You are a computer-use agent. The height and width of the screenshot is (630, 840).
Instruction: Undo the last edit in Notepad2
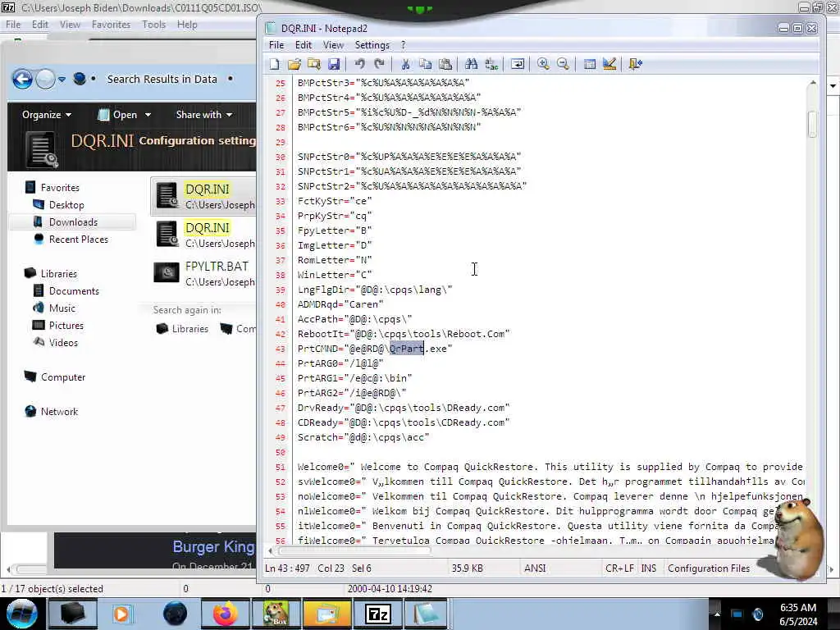(x=359, y=64)
